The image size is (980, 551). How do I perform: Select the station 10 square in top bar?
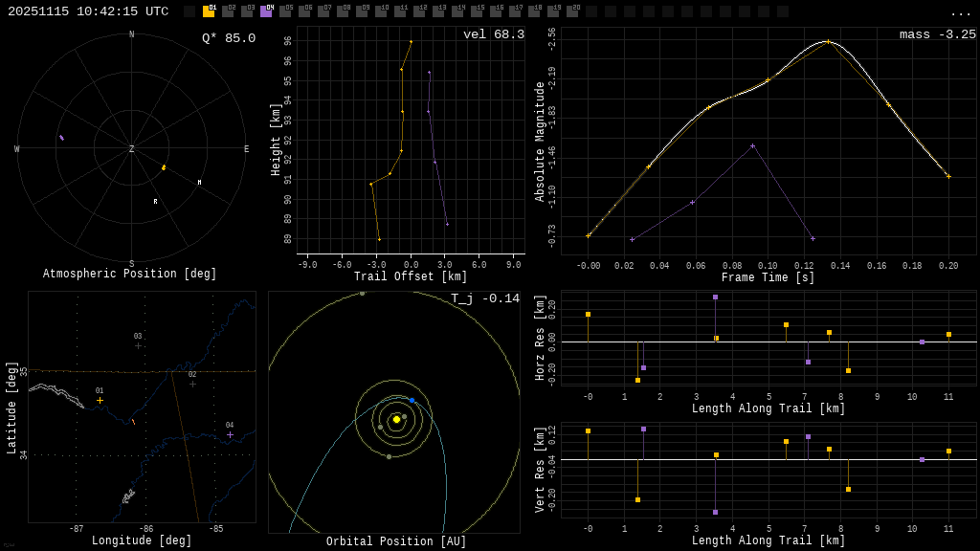[381, 11]
